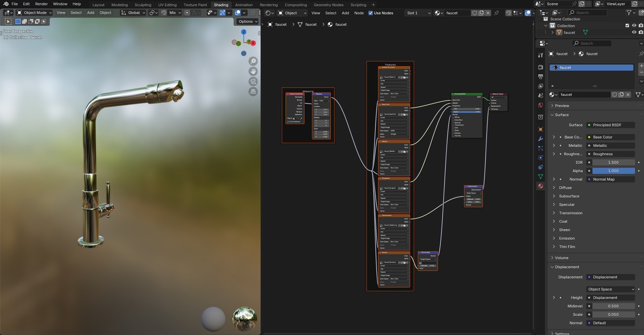Open the Scene properties tab

(x=540, y=96)
